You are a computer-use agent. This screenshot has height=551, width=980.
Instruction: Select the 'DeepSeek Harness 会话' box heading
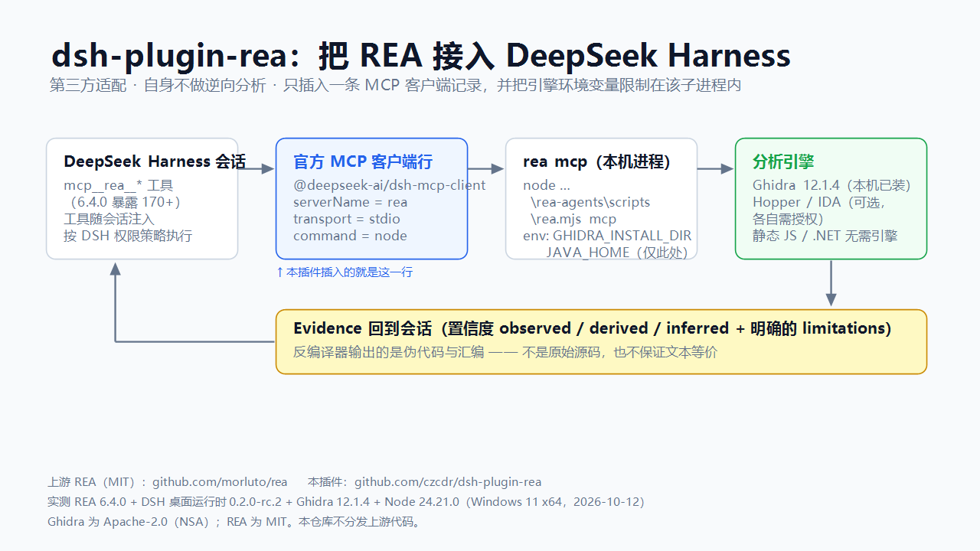pos(155,161)
